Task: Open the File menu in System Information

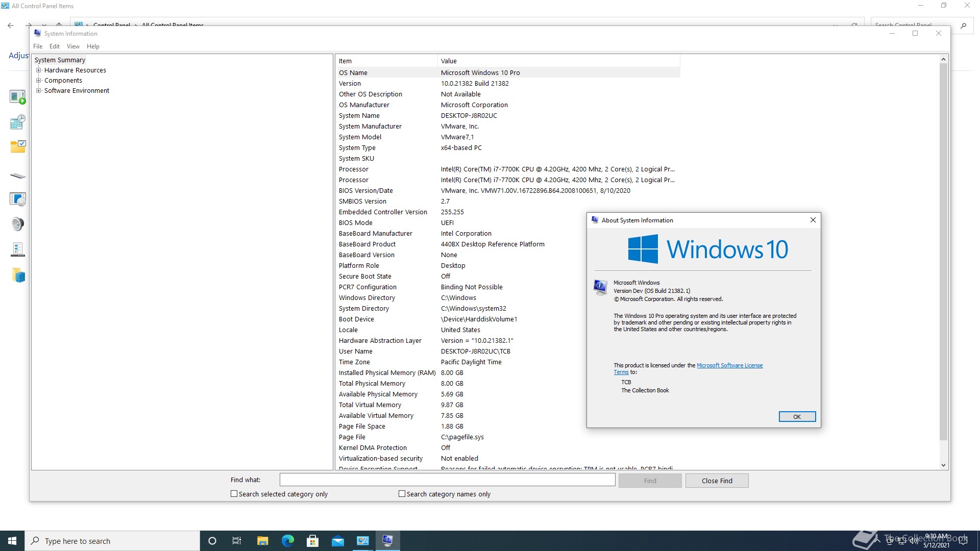Action: pyautogui.click(x=38, y=46)
